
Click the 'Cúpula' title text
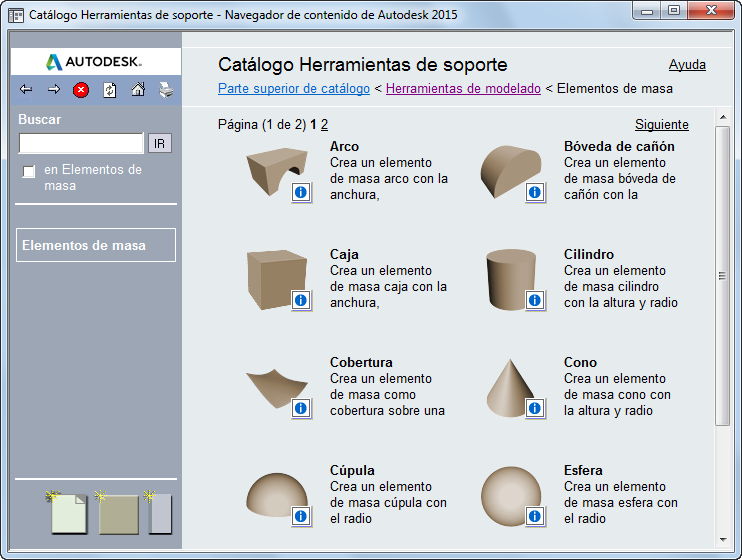tap(352, 471)
